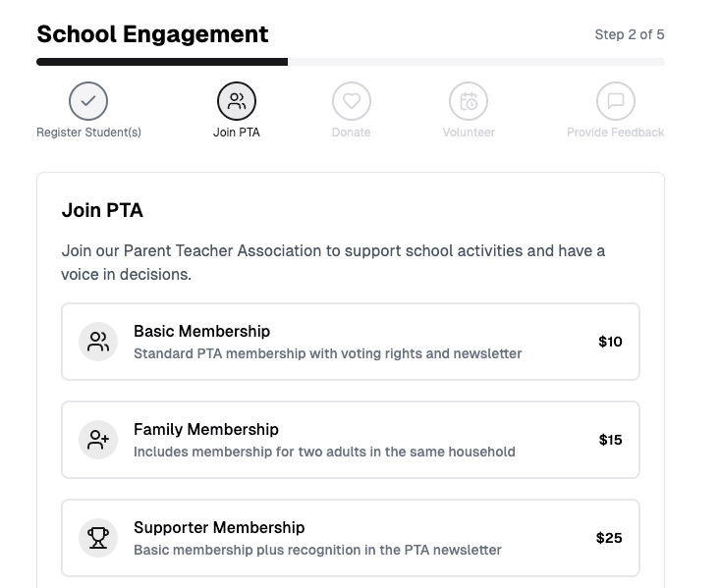Open the Volunteer step label

pyautogui.click(x=469, y=133)
